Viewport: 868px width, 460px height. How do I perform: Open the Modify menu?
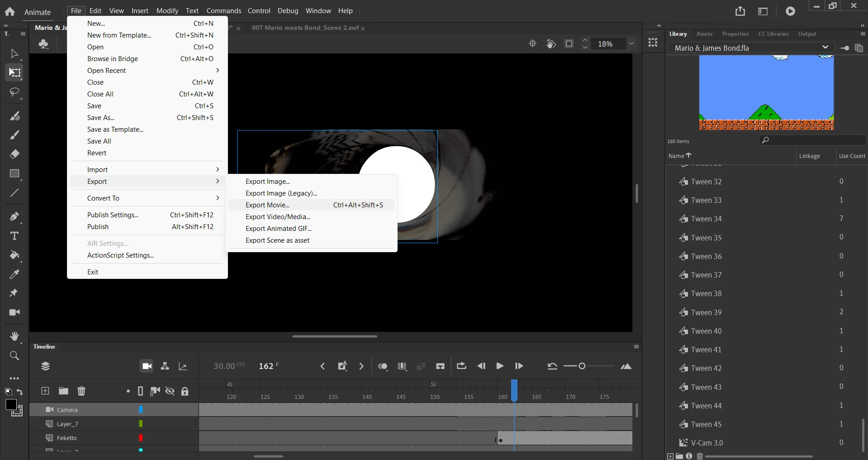pyautogui.click(x=167, y=10)
